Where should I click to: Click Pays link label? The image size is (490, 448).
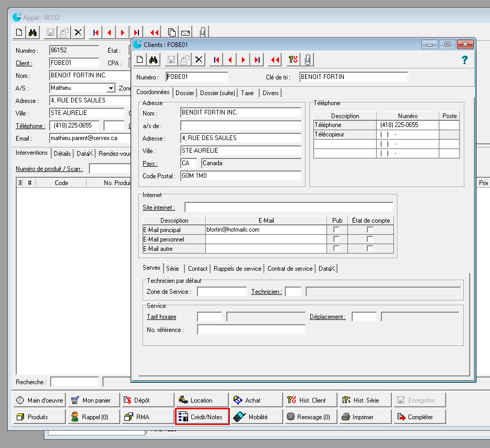150,164
